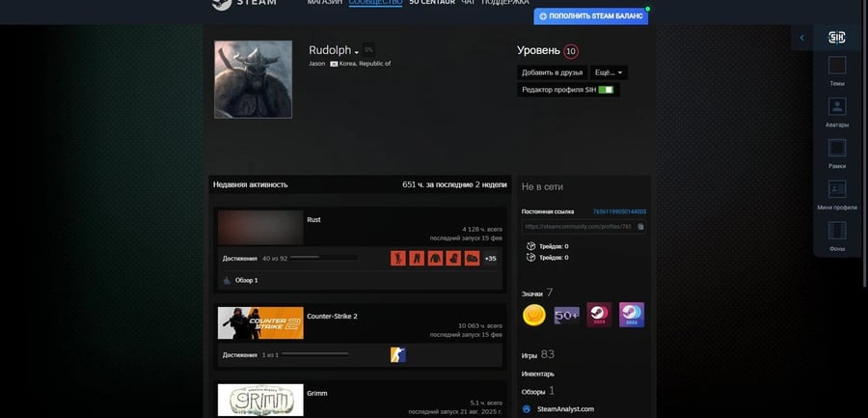Click the gold coin badge icon
The height and width of the screenshot is (418, 868).
[534, 315]
